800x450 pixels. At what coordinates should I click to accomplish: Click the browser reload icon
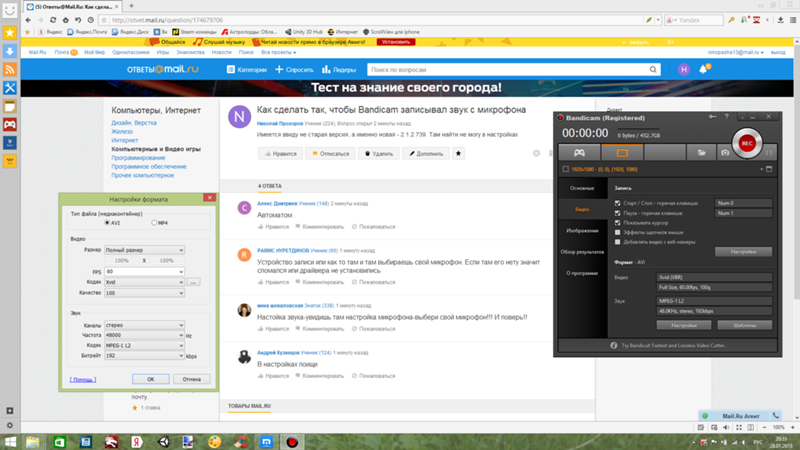point(53,20)
